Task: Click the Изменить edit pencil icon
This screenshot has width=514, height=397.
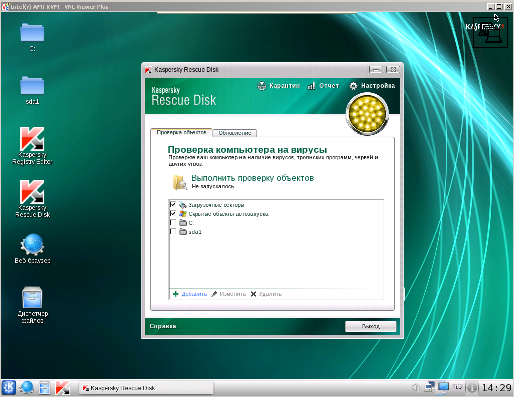Action: click(214, 294)
